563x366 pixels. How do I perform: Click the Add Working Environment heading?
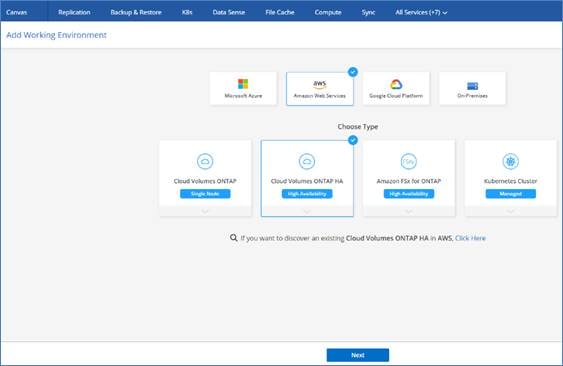point(56,35)
